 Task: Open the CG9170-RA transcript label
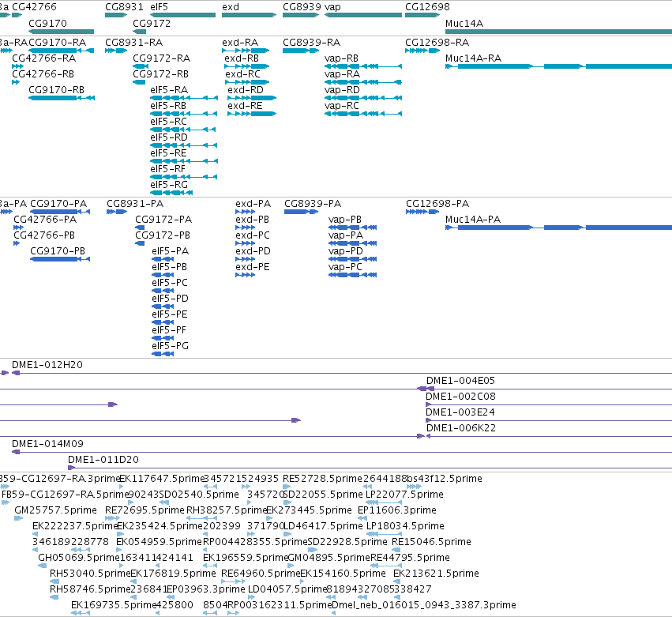click(x=57, y=43)
